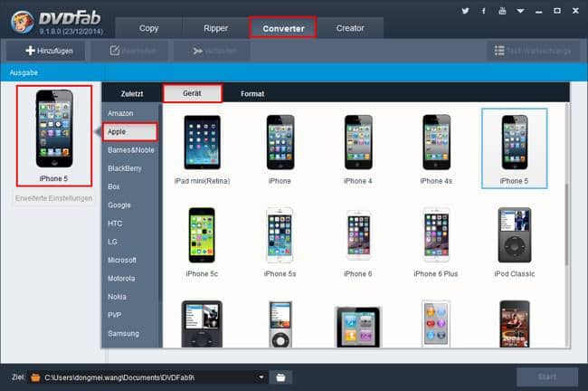Click the Ziel output path field

click(x=147, y=377)
